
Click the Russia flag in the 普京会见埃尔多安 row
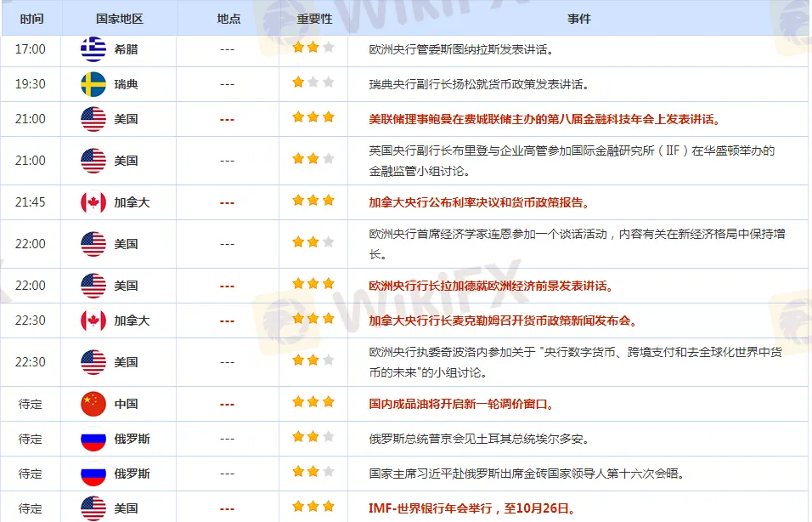[x=93, y=439]
